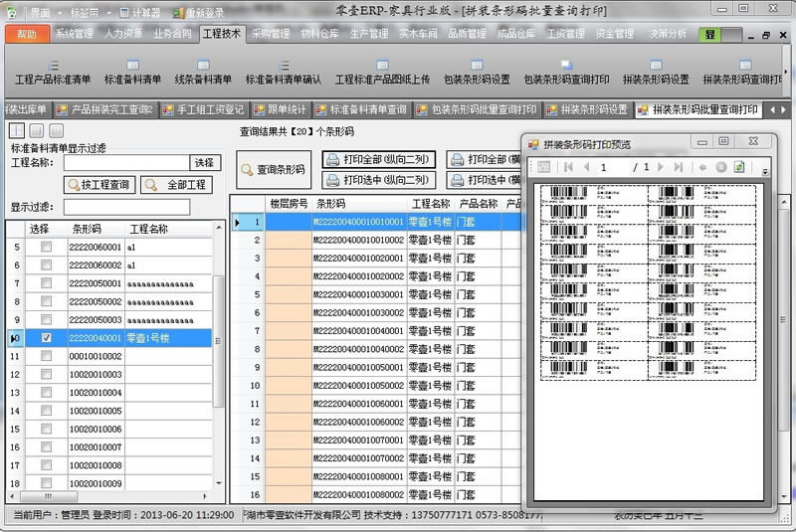
Task: Click 计算器 calculator icon in quick toolbar
Action: pyautogui.click(x=124, y=13)
